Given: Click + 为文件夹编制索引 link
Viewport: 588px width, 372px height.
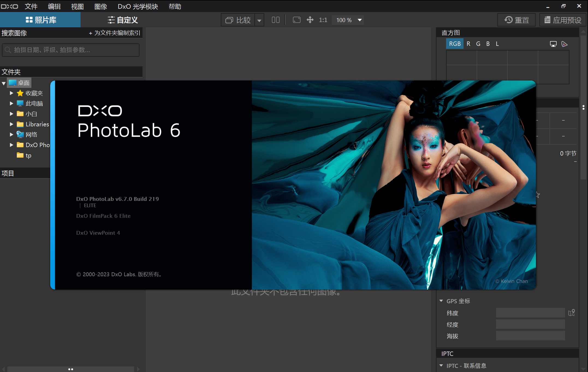Looking at the screenshot, I should point(114,33).
